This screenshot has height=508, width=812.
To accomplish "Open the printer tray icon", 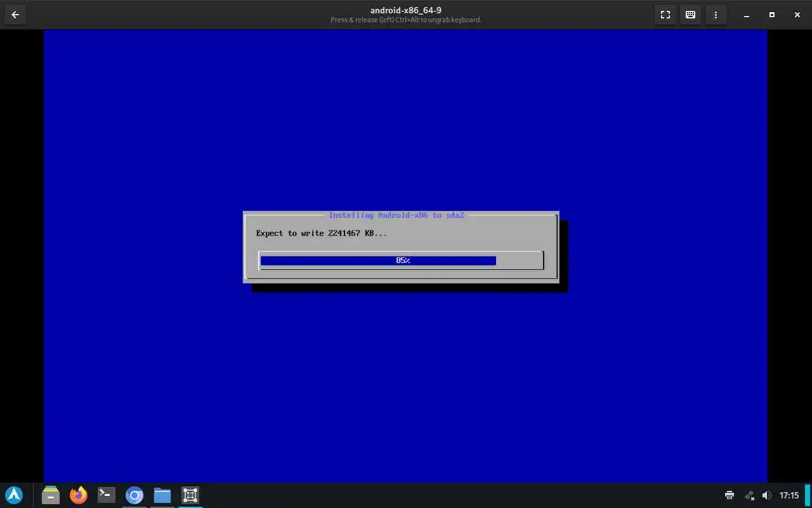I will (x=730, y=495).
